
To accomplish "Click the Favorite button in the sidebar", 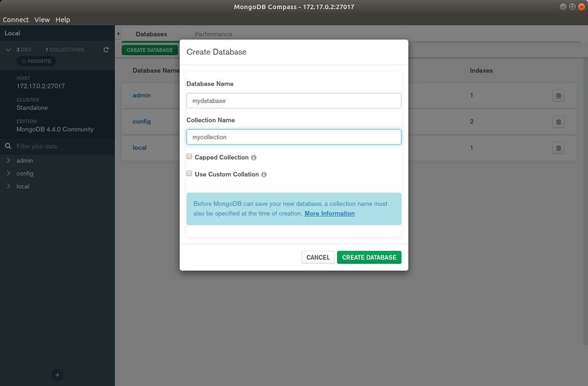I will (36, 61).
